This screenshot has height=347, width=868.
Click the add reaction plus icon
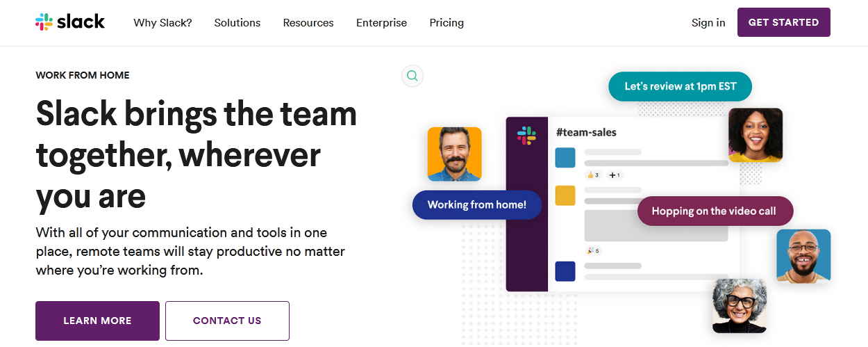[x=614, y=175]
